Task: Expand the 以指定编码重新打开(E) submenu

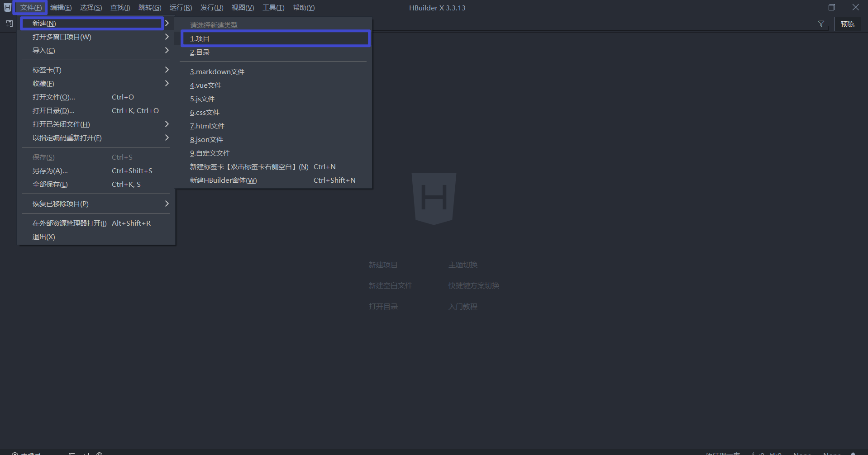Action: [95, 138]
